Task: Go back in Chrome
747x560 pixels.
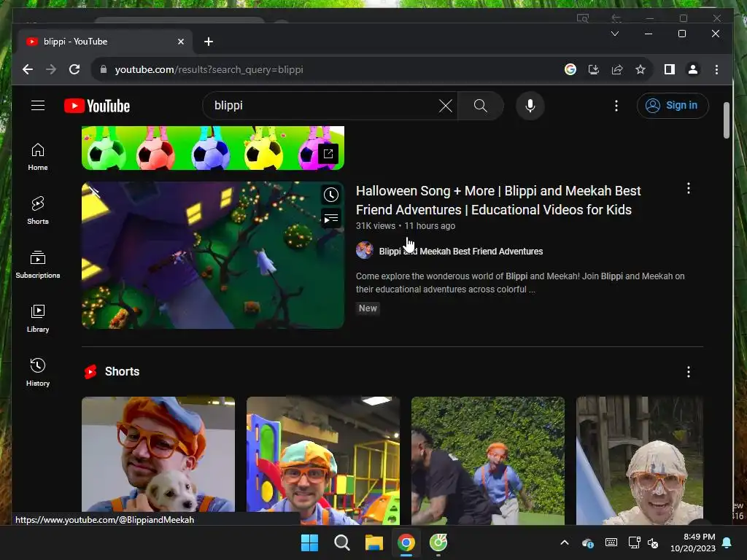Action: pos(28,69)
